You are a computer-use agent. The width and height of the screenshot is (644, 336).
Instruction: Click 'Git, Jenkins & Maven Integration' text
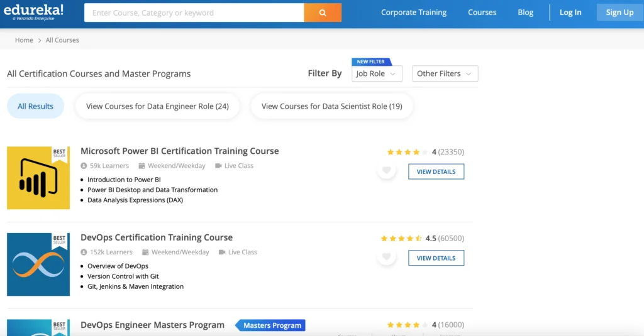click(x=136, y=286)
